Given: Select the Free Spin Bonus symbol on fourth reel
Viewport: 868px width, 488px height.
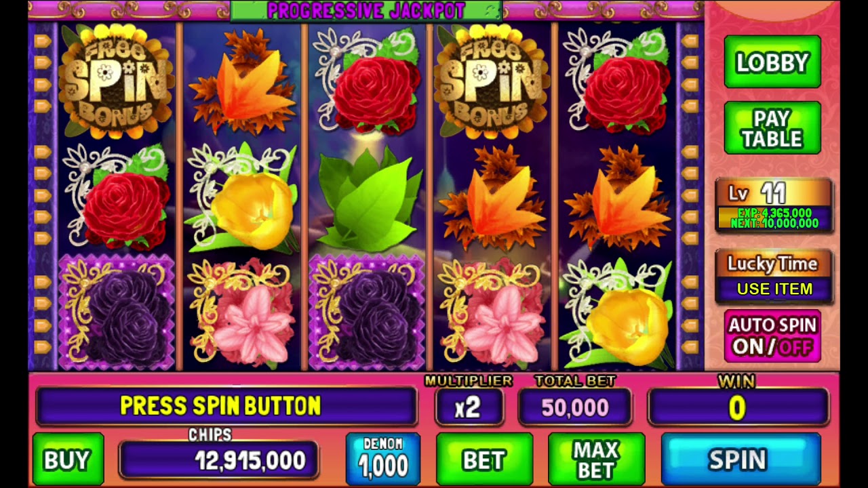Looking at the screenshot, I should [x=491, y=81].
